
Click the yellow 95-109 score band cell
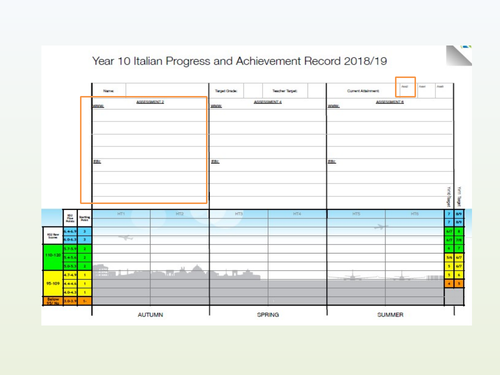click(53, 283)
